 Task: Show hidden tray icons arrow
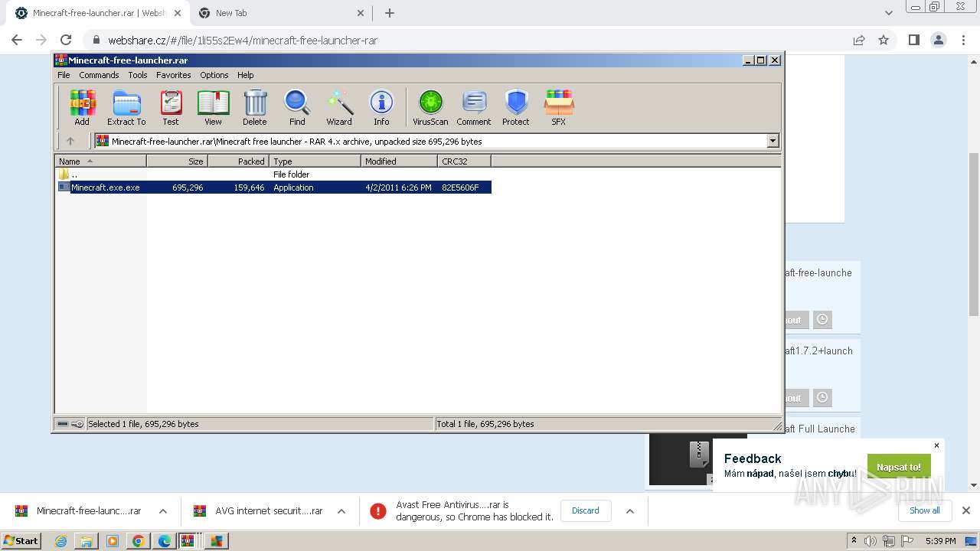pyautogui.click(x=854, y=540)
